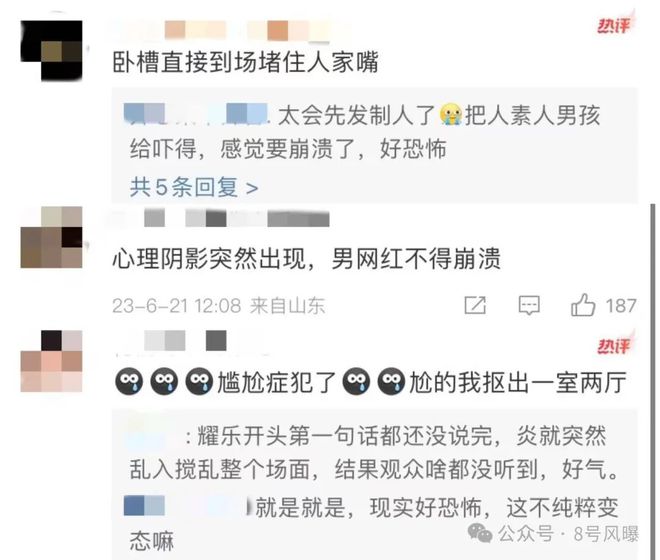660x560 pixels.
Task: Click the top red 热评 hot comment badge
Action: pos(615,25)
